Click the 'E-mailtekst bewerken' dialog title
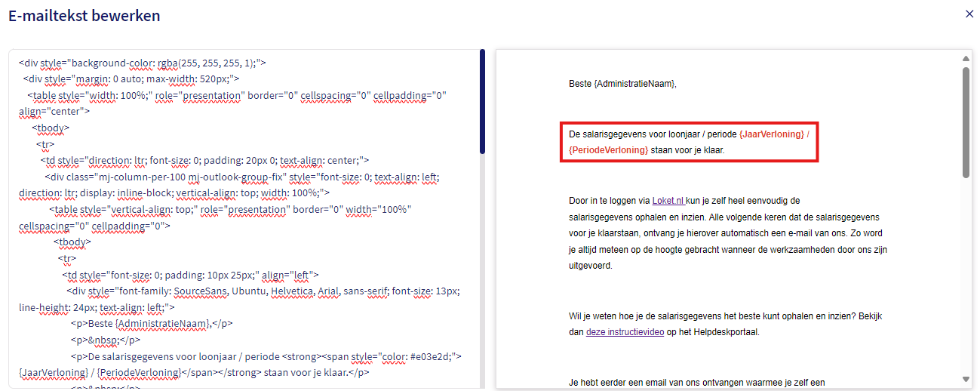 click(x=84, y=16)
